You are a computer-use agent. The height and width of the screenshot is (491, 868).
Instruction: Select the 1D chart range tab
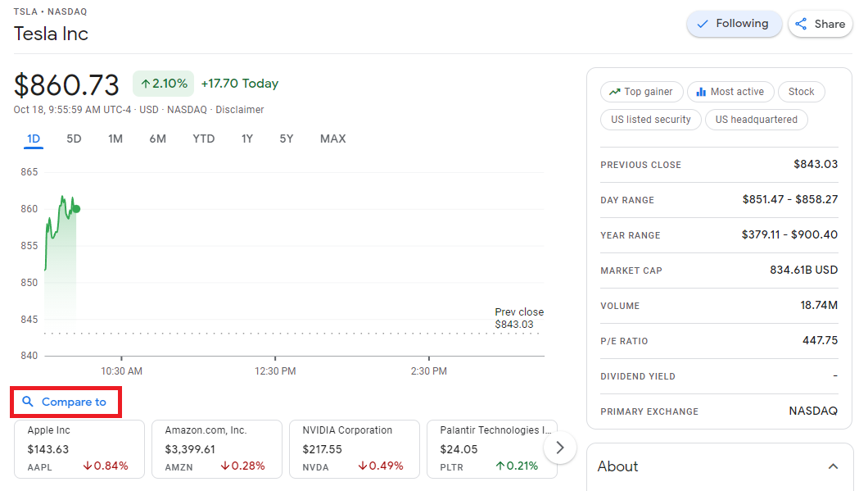34,139
